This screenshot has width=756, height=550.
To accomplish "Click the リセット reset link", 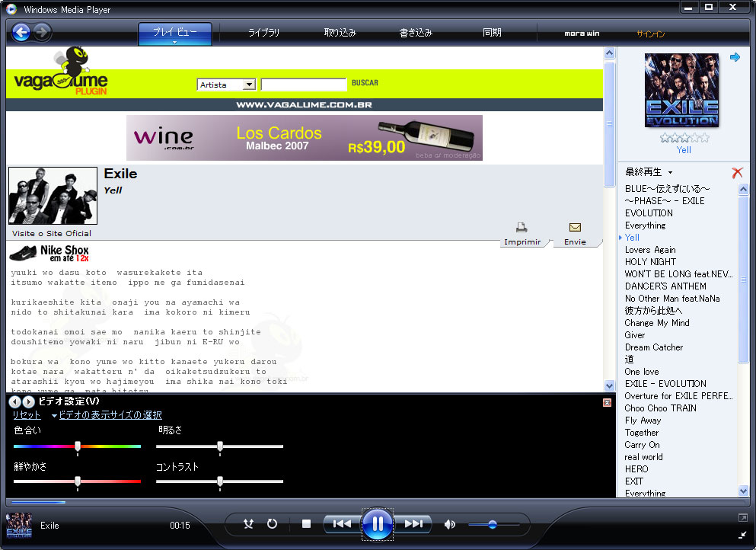I will pos(27,415).
